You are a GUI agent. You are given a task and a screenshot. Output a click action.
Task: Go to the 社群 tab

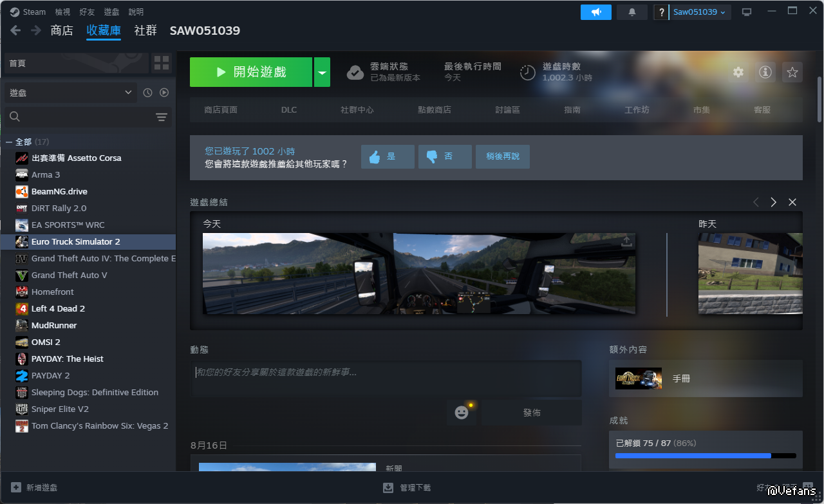145,30
